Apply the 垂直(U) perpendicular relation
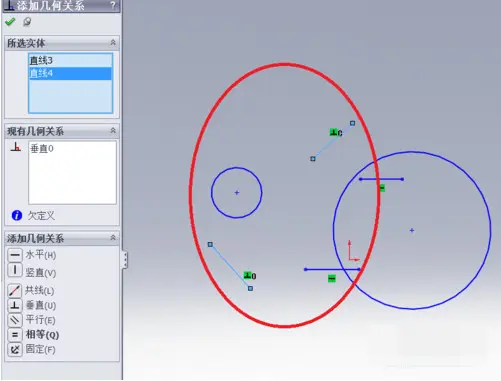 click(x=32, y=305)
